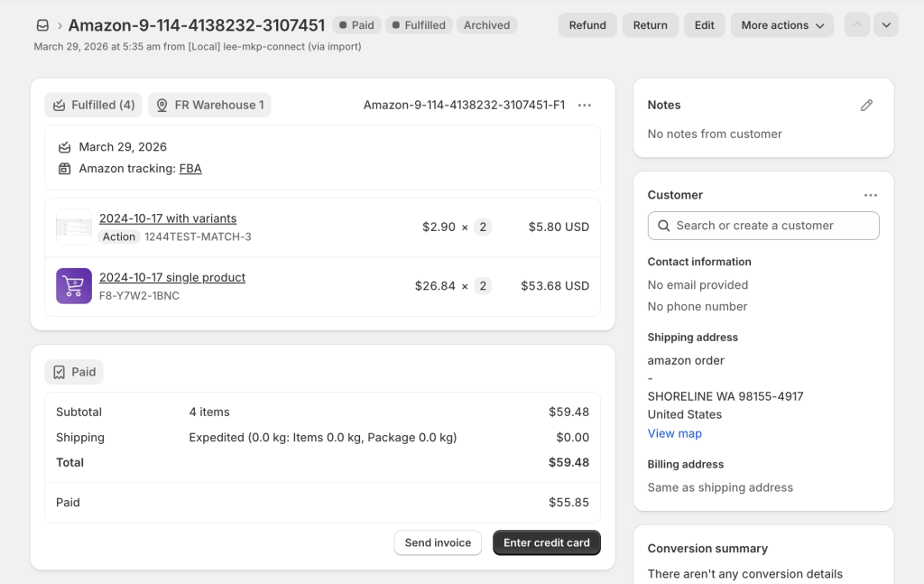This screenshot has width=924, height=584.
Task: Click the Refund button
Action: click(x=587, y=25)
